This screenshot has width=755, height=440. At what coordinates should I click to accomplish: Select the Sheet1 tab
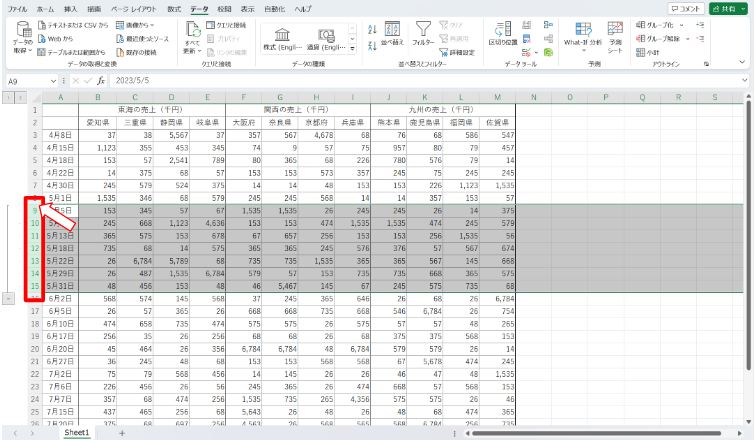tap(77, 433)
